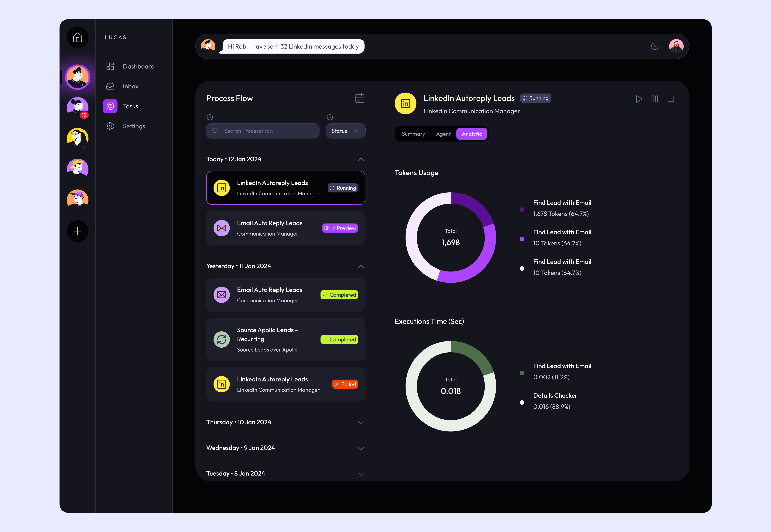
Task: Click the 0.002 (11.2%) legend value
Action: pos(551,377)
